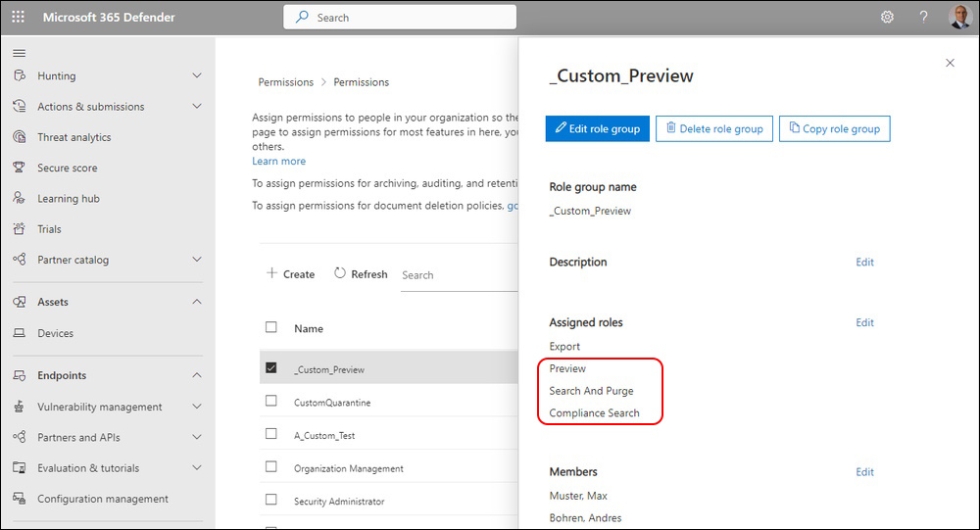Expand the Actions & submissions chevron
980x530 pixels.
pyautogui.click(x=197, y=106)
